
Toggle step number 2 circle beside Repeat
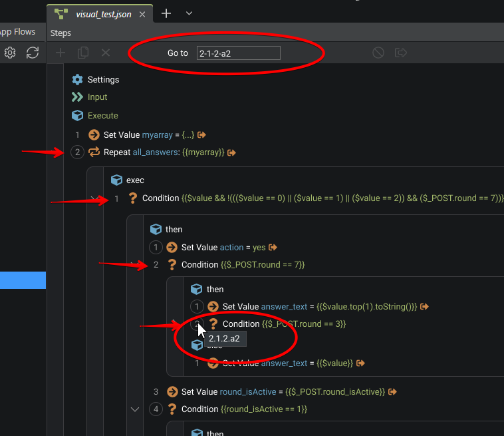77,152
